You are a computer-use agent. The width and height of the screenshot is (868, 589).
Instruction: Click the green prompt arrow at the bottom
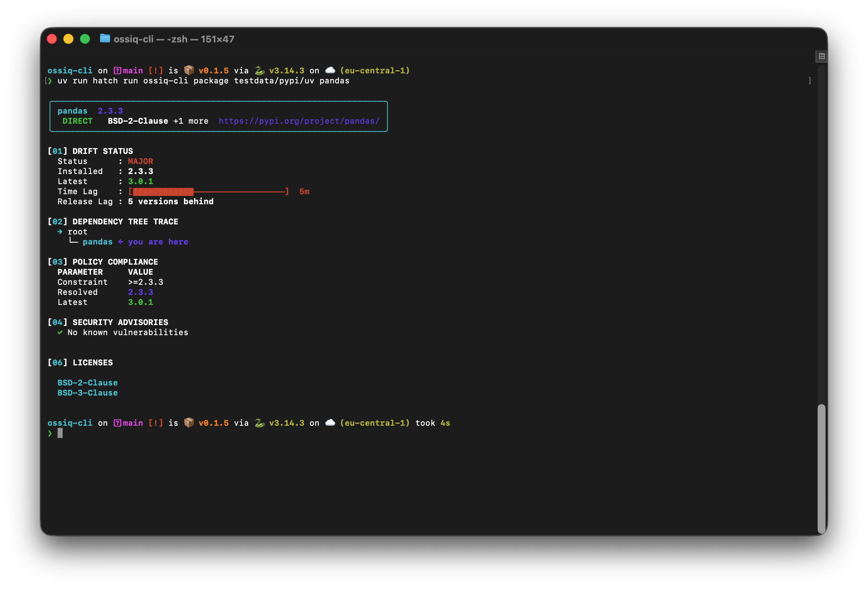[x=50, y=433]
